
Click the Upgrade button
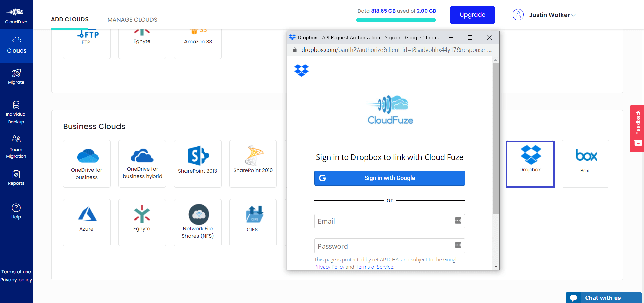coord(472,15)
